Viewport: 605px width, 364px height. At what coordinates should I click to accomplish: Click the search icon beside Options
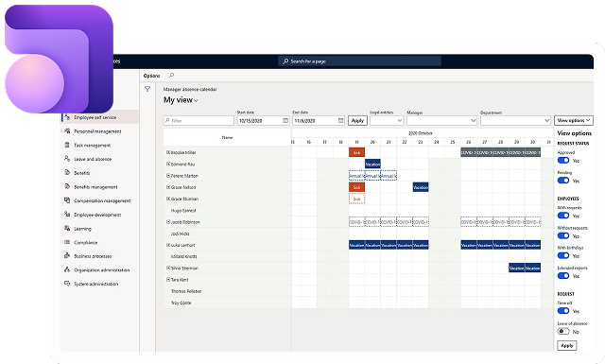coord(172,76)
